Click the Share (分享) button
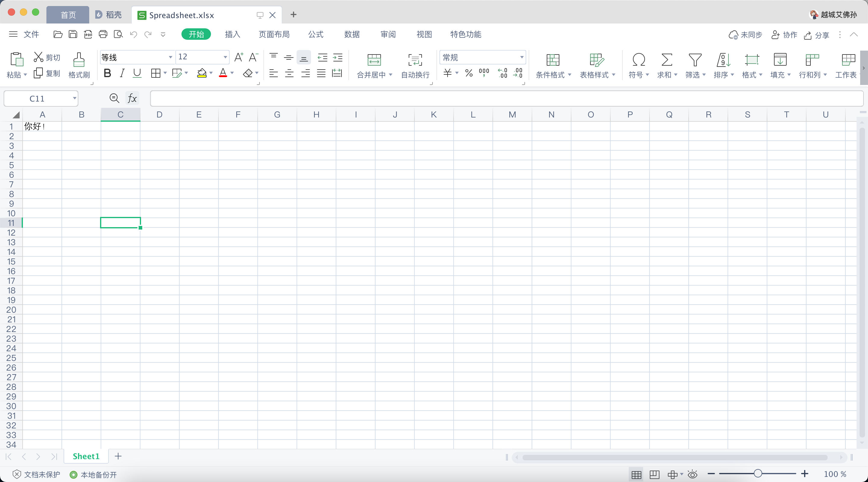 [817, 35]
